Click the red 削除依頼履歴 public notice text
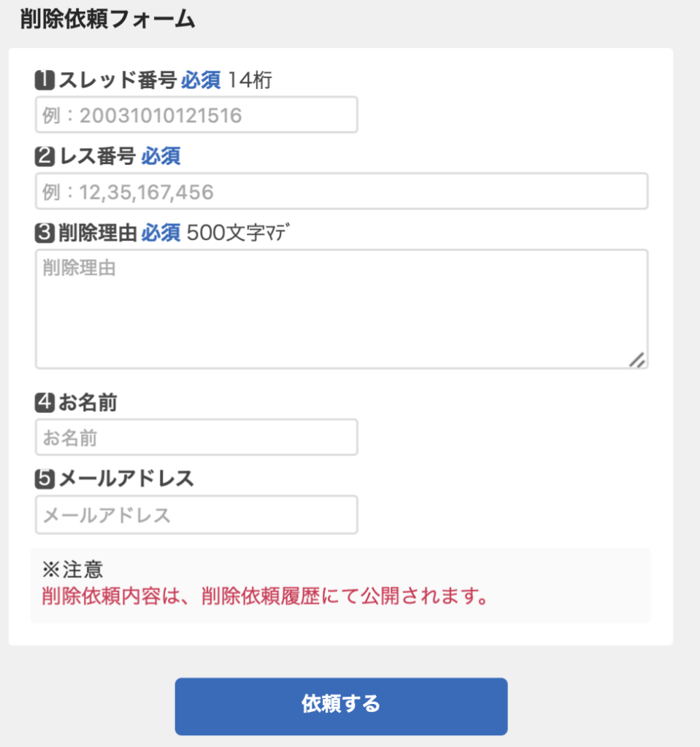Viewport: 700px width, 747px height. click(x=265, y=597)
